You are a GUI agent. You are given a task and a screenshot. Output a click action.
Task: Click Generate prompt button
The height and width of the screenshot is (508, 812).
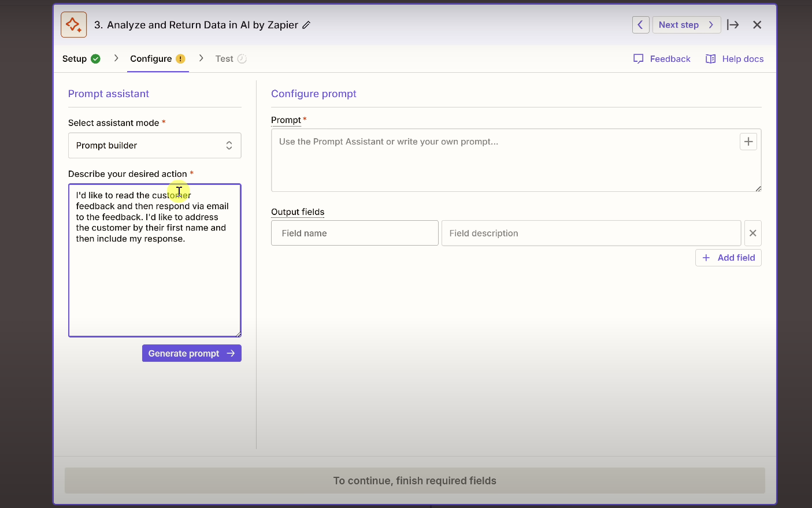tap(192, 354)
